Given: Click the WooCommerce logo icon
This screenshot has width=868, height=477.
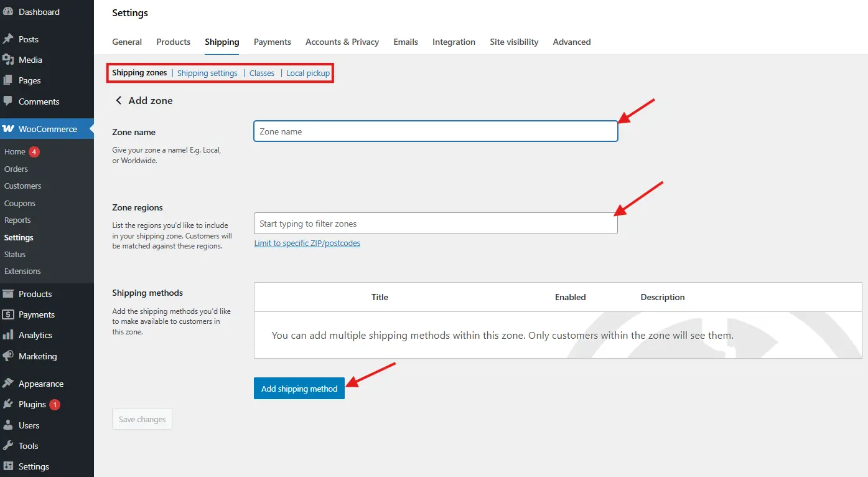Looking at the screenshot, I should click(x=8, y=129).
